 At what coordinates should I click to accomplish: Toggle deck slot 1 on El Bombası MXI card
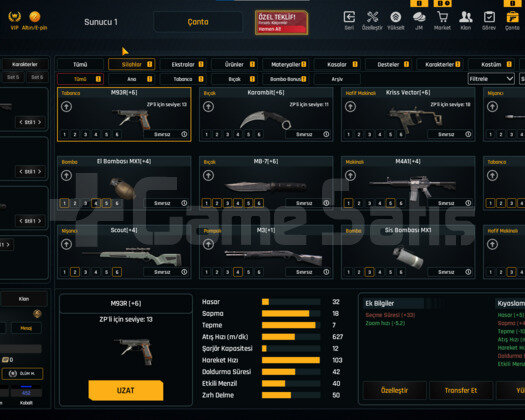pos(64,203)
